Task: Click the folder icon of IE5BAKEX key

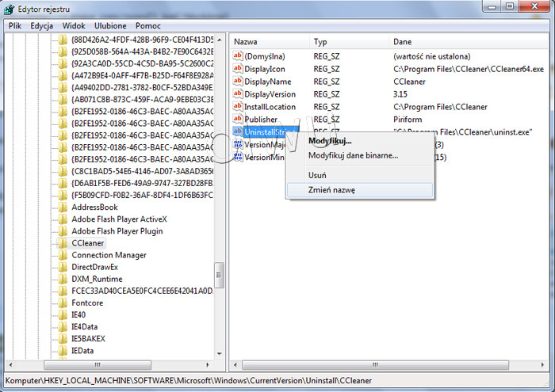Action: point(63,339)
